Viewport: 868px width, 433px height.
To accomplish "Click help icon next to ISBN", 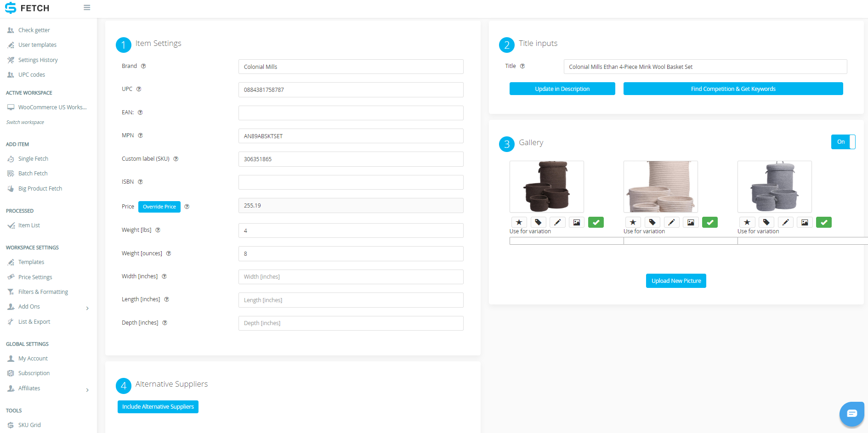I will click(x=141, y=182).
